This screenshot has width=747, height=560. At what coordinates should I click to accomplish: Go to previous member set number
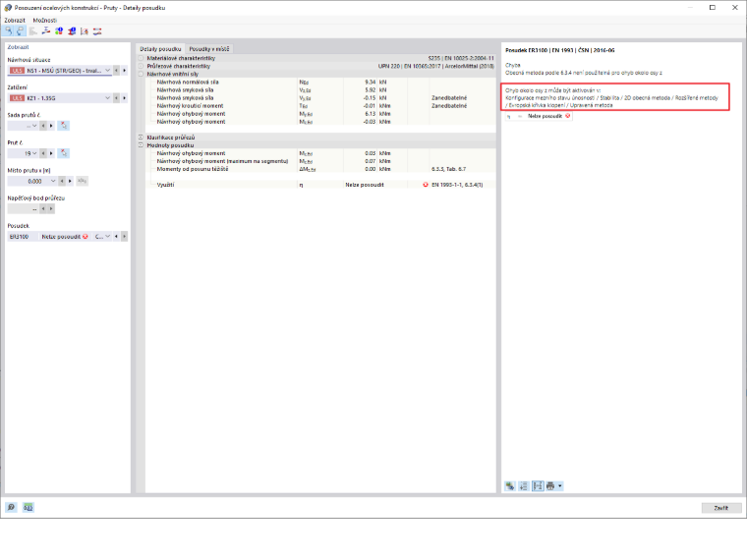43,126
